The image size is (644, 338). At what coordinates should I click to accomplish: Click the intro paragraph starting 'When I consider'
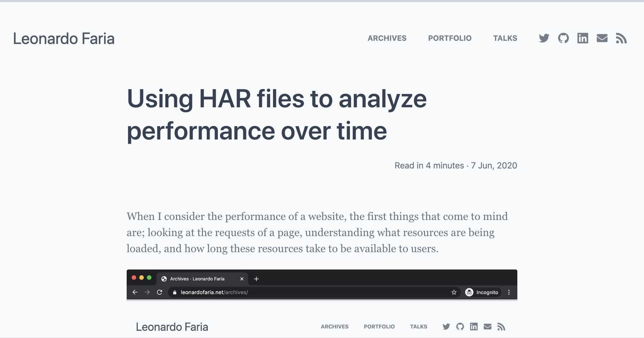(317, 232)
